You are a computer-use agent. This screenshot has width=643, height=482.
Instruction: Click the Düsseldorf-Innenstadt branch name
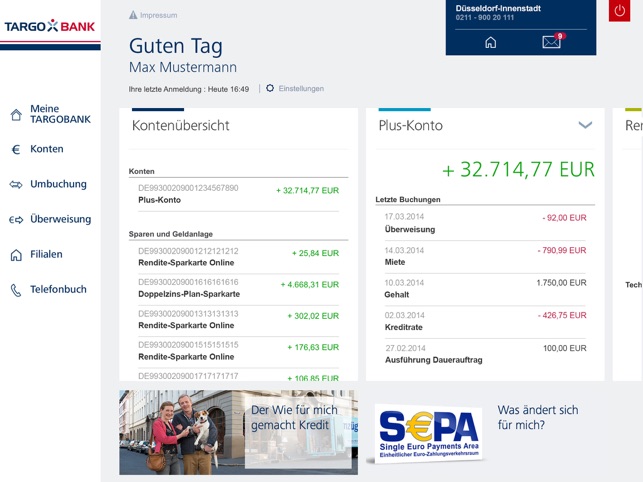pos(498,8)
